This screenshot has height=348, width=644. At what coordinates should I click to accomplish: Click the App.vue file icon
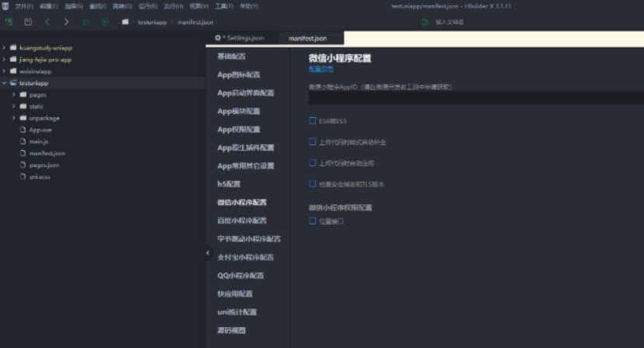pyautogui.click(x=23, y=130)
